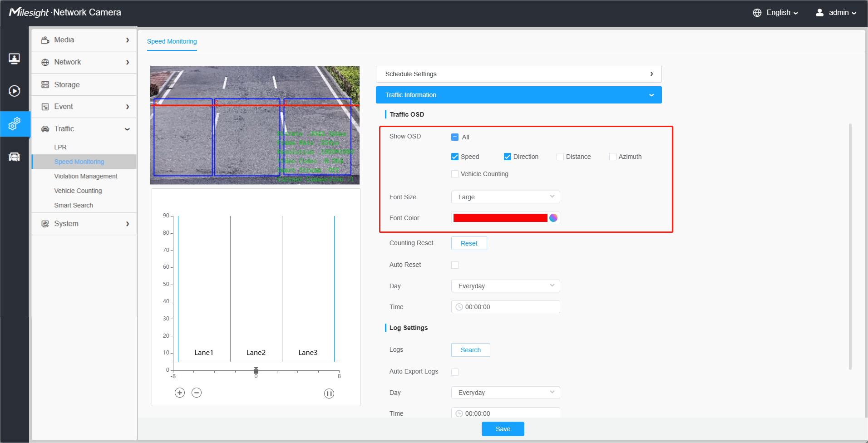The width and height of the screenshot is (868, 443).
Task: Open the English language dropdown
Action: (782, 13)
